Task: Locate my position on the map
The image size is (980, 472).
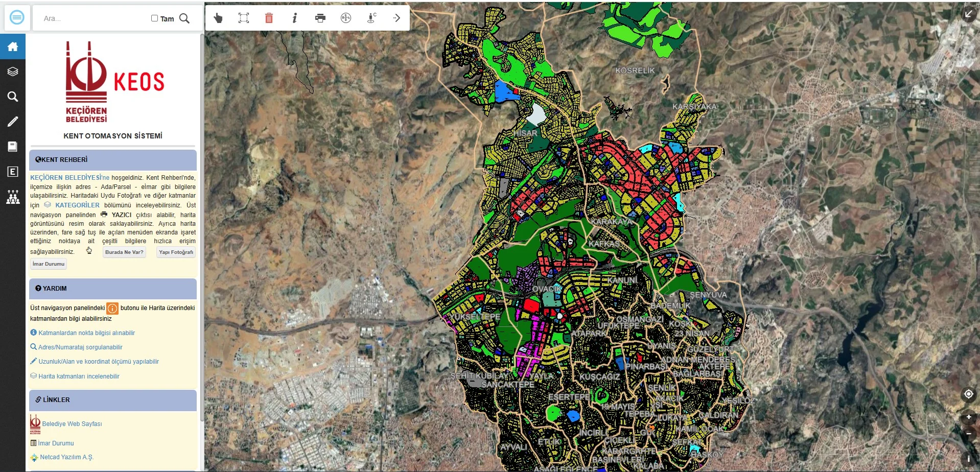Action: click(968, 394)
